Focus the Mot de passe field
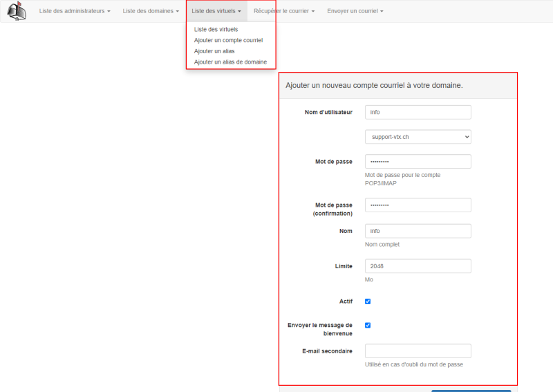This screenshot has height=392, width=553. click(418, 162)
